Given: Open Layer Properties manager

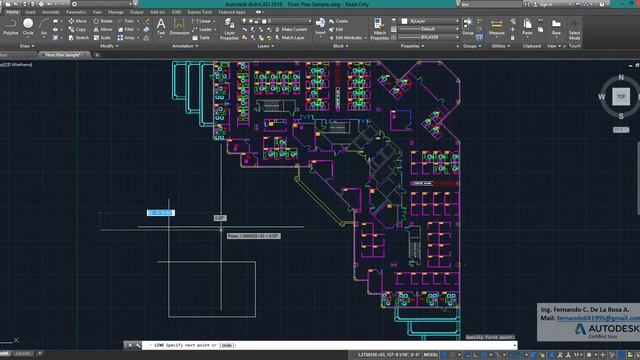Looking at the screenshot, I should 229,29.
